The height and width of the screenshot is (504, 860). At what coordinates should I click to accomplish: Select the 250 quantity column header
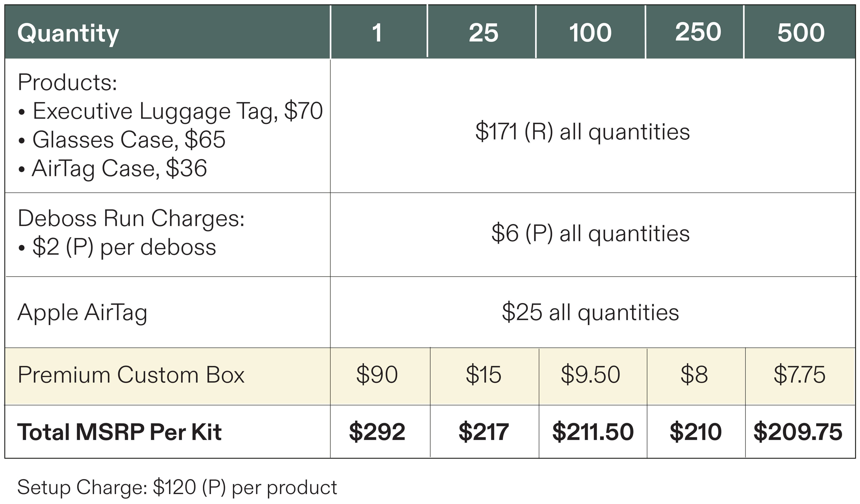tap(694, 32)
